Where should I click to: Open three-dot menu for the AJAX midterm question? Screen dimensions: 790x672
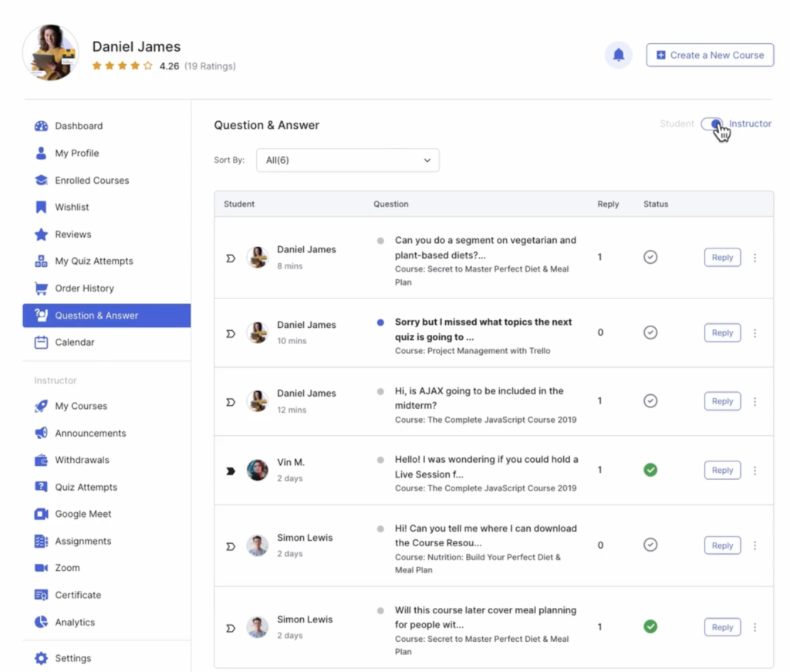[755, 401]
